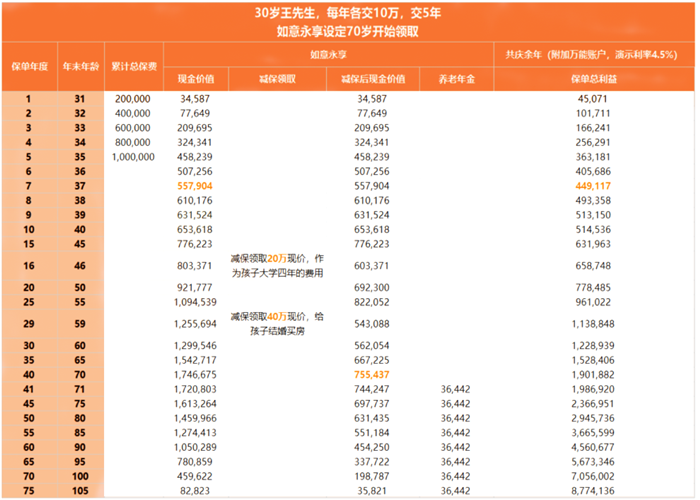The width and height of the screenshot is (700, 500).
Task: Click cash value '1,459,966'
Action: coord(195,418)
